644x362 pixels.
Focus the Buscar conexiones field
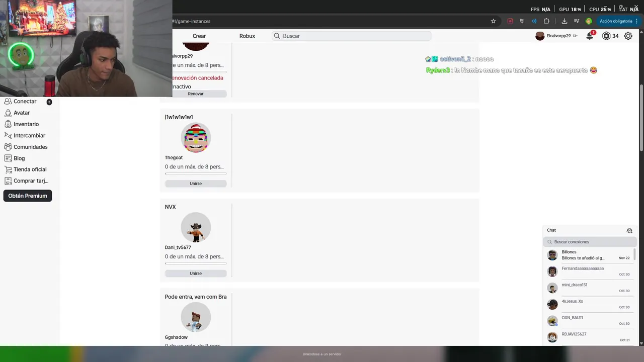(590, 242)
